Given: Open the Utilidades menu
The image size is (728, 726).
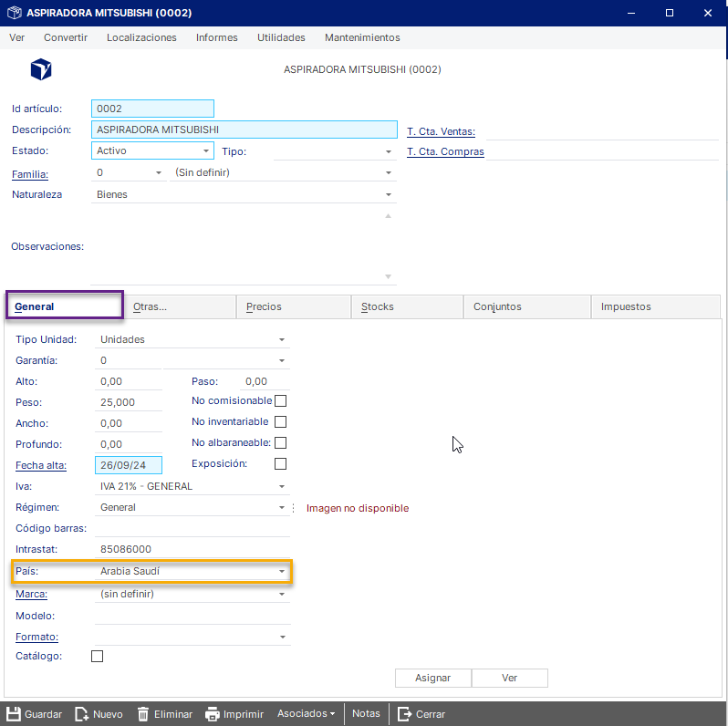Looking at the screenshot, I should (x=281, y=37).
